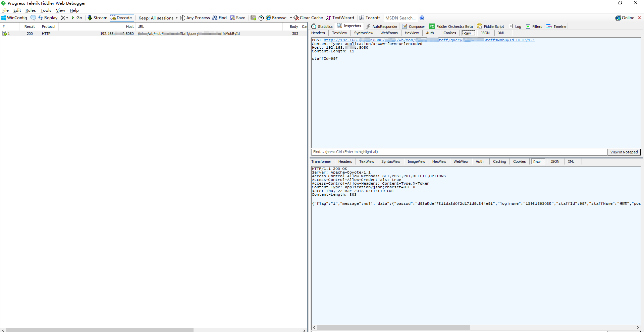
Task: Open the help question mark icon
Action: pos(422,18)
